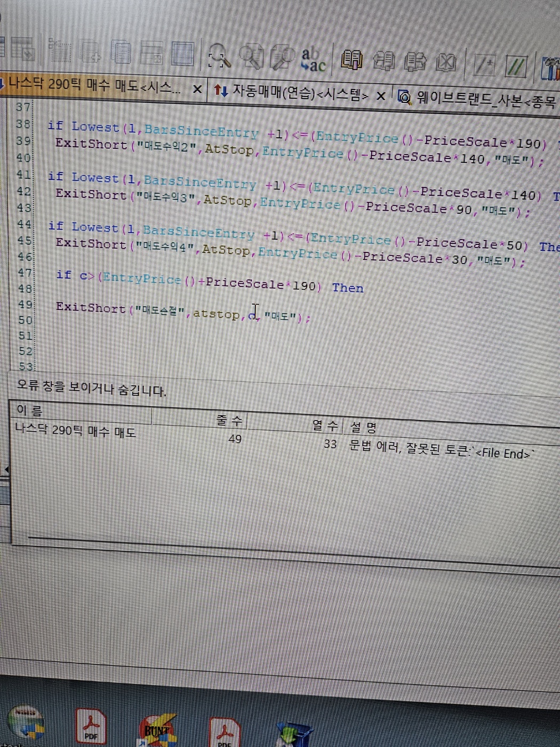Click the green double-slash comment icon

[x=515, y=66]
